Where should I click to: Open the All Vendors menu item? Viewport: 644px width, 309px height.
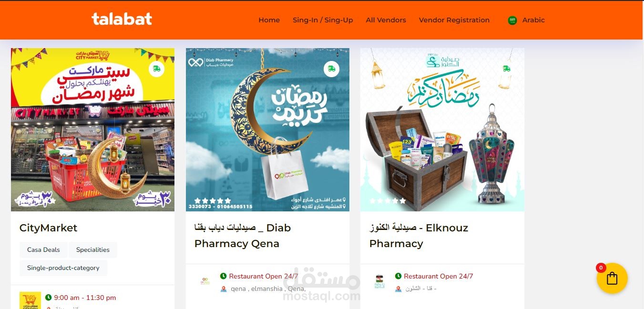386,20
